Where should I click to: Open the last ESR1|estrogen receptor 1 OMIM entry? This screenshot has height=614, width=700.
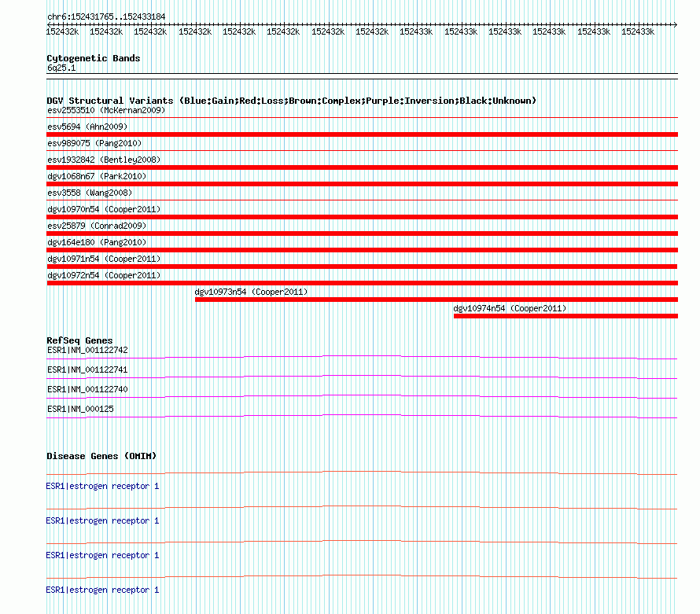click(x=103, y=590)
